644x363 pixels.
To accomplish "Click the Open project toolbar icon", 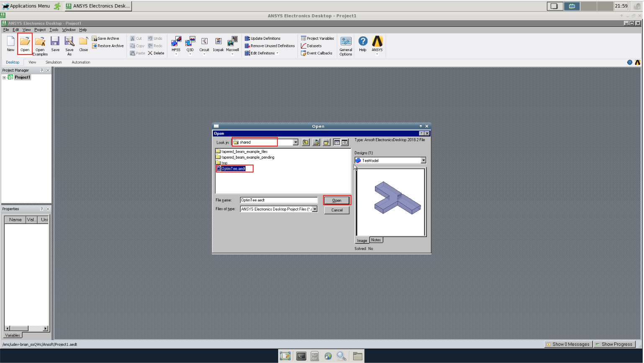I will [x=25, y=44].
